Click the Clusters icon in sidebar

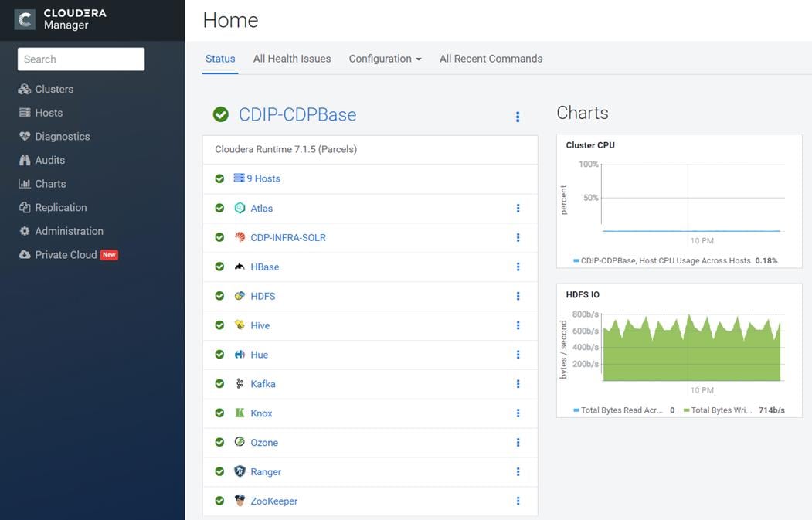pyautogui.click(x=25, y=89)
